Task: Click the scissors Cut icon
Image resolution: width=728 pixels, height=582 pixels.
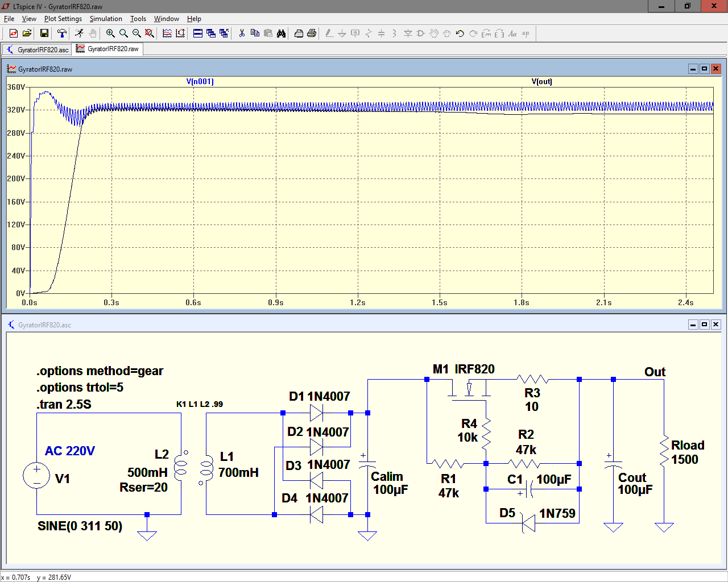Action: [242, 34]
